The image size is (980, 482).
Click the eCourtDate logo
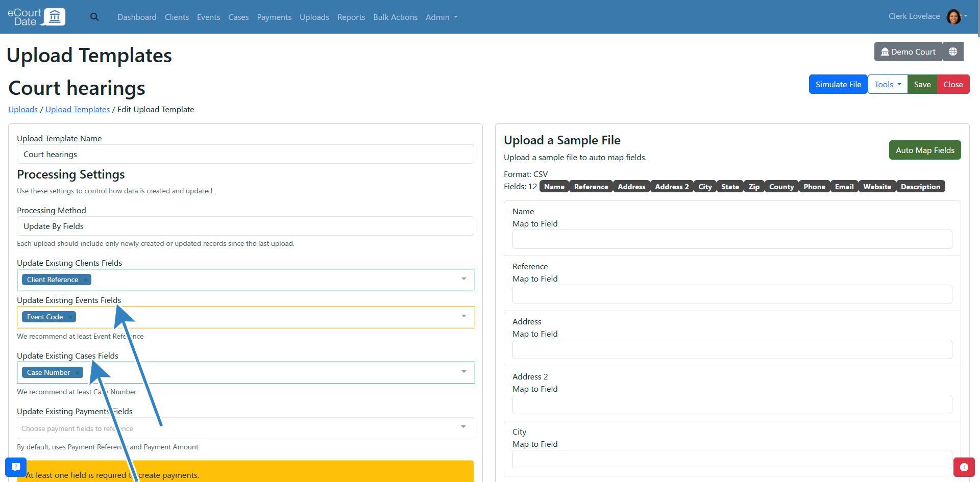click(x=36, y=17)
